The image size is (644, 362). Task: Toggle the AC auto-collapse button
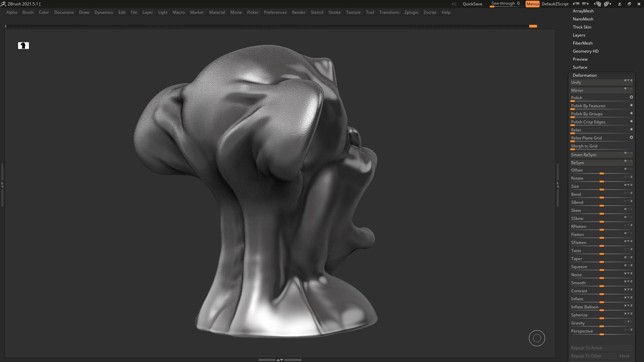click(454, 4)
